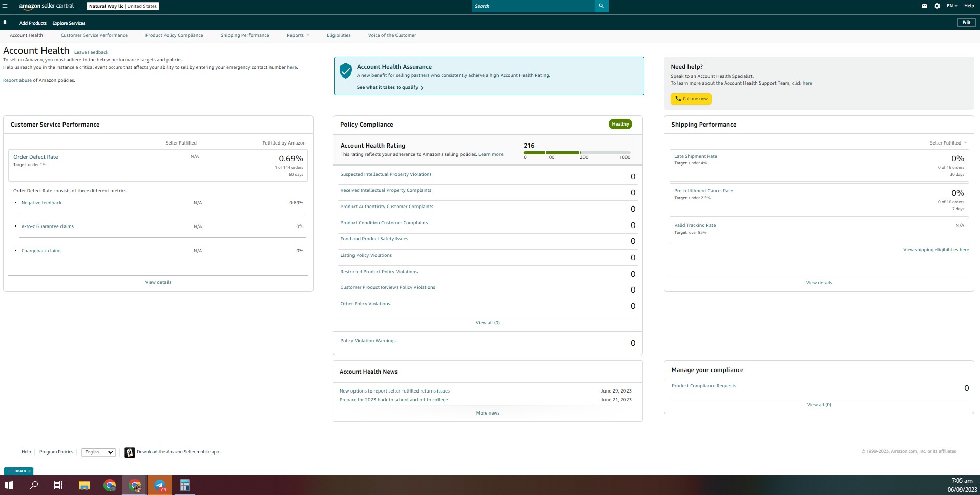The width and height of the screenshot is (980, 495).
Task: Open the Late Shipment Rate link
Action: pos(696,156)
